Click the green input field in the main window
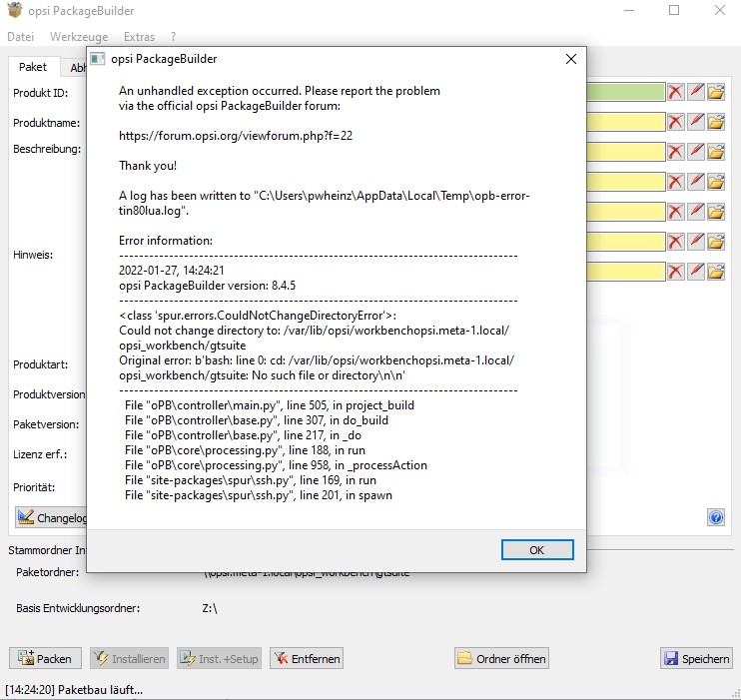The width and height of the screenshot is (741, 700). pos(626,92)
